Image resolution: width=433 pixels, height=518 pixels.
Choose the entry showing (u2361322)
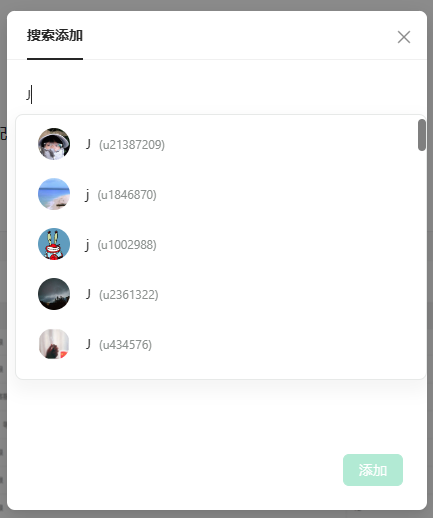[x=128, y=295]
